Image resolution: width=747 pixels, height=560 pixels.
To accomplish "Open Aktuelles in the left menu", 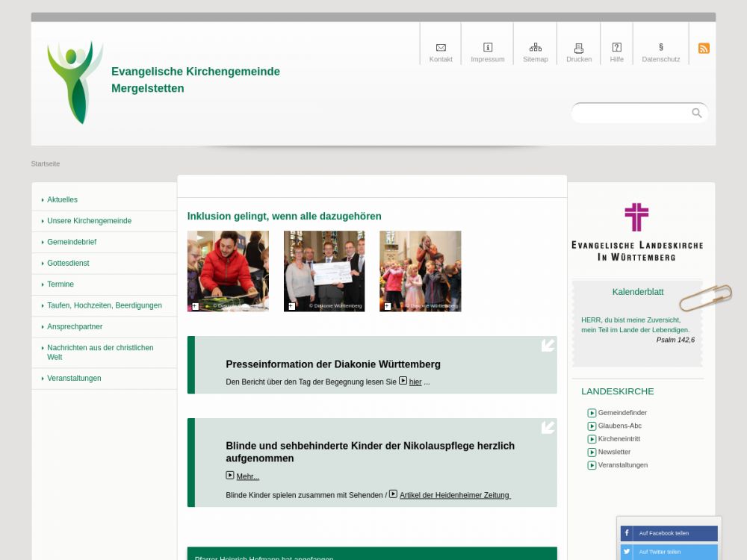I will pyautogui.click(x=62, y=200).
